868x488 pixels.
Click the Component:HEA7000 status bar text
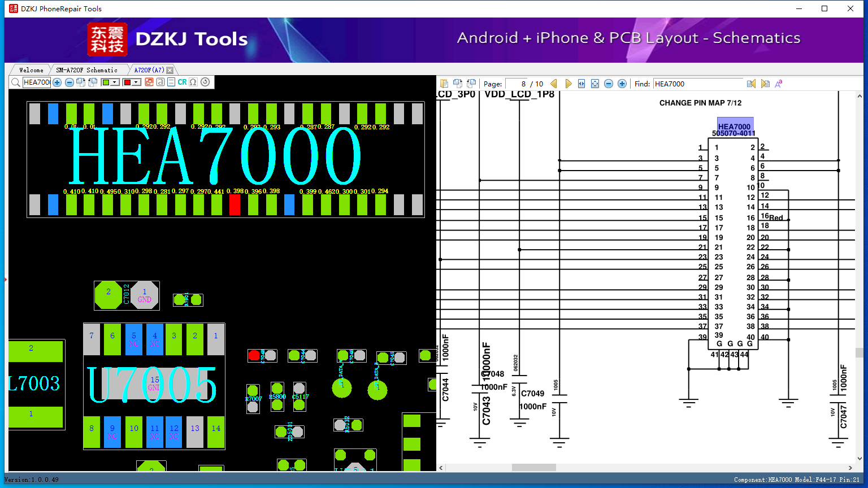[x=763, y=480]
